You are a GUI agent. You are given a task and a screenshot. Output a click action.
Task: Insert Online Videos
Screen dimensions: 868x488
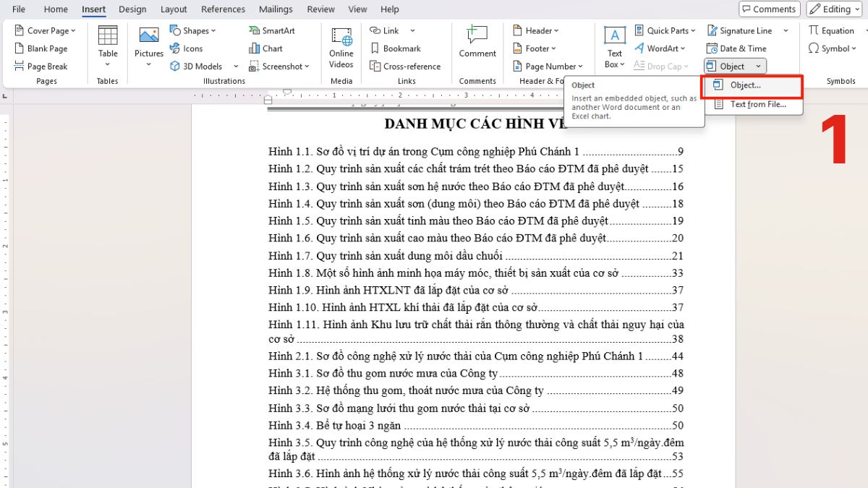point(341,47)
